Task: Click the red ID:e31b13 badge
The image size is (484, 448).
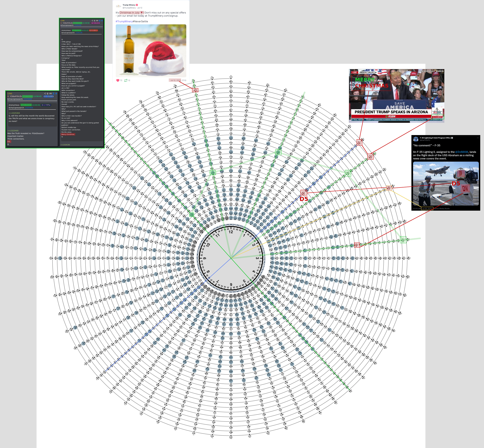Action: [94, 30]
